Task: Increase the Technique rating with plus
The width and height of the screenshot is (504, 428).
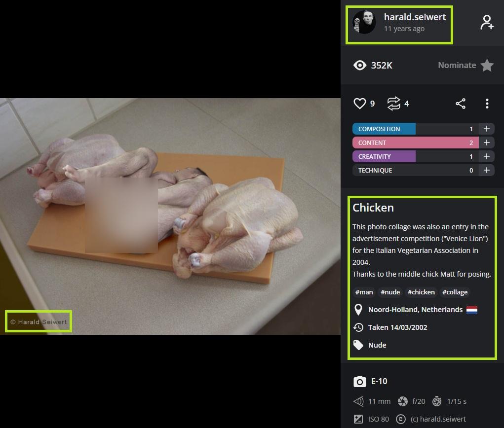Action: tap(486, 170)
